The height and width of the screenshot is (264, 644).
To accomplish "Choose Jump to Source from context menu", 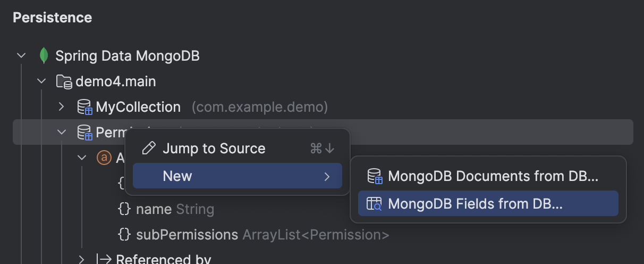I will pos(214,148).
